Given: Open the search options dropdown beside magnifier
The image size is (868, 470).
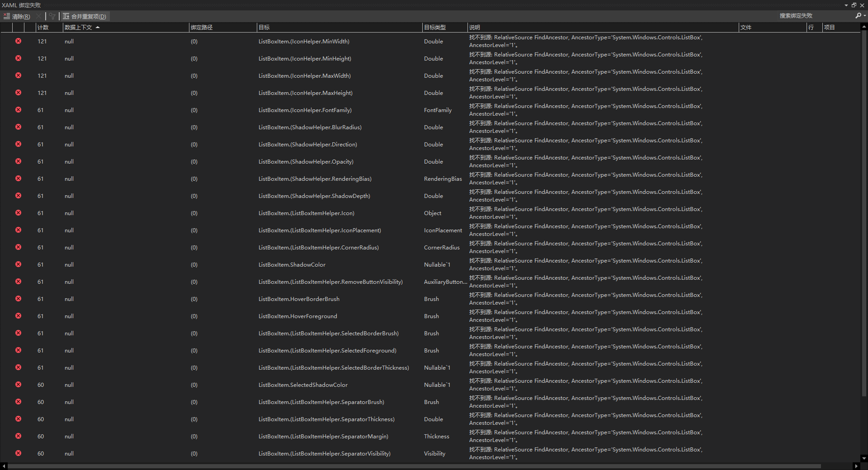Looking at the screenshot, I should click(865, 16).
